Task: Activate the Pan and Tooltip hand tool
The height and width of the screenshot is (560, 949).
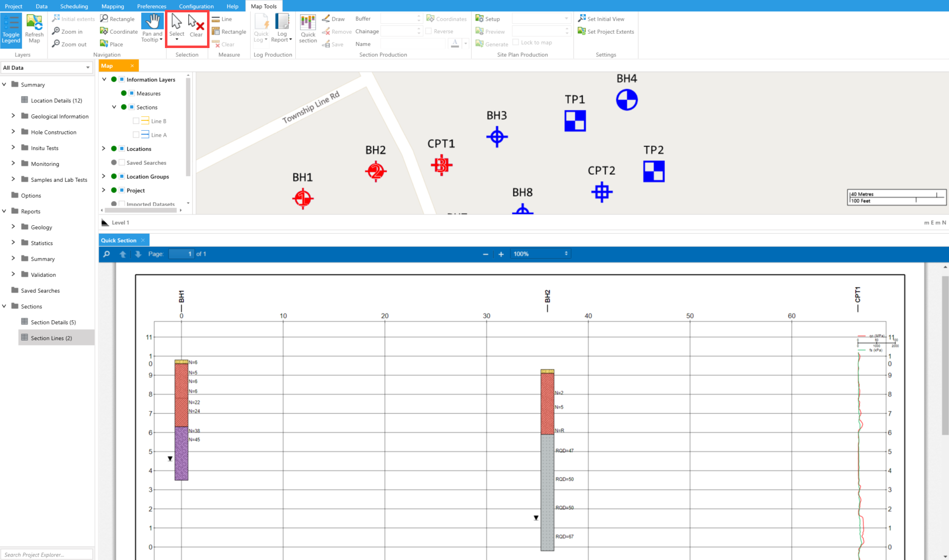Action: point(152,28)
